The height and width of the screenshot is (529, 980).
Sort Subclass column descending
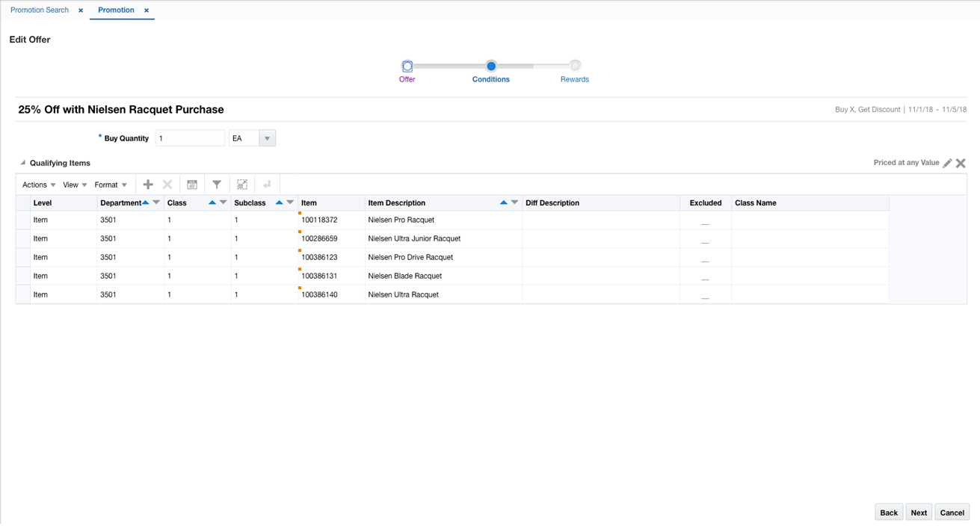tap(290, 202)
